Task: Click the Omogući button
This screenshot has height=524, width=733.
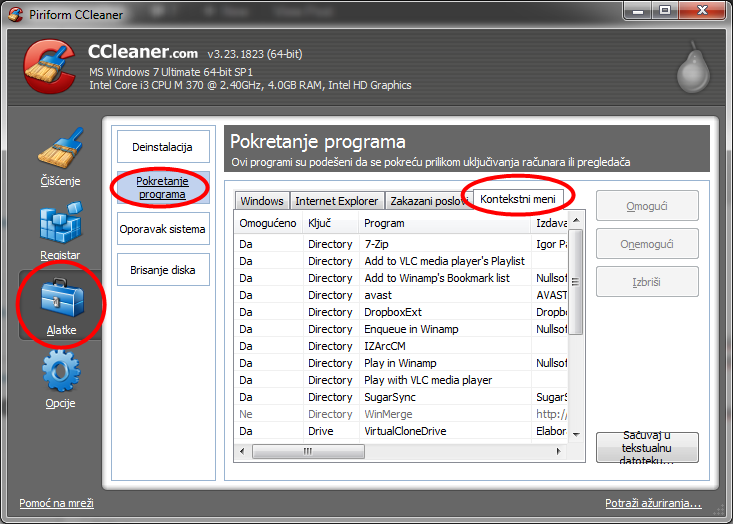Action: (647, 206)
